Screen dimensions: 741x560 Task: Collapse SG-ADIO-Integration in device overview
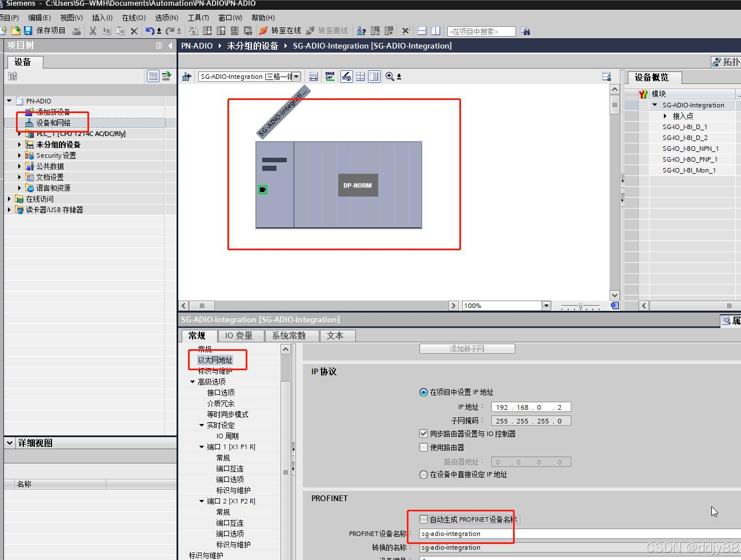click(x=655, y=105)
